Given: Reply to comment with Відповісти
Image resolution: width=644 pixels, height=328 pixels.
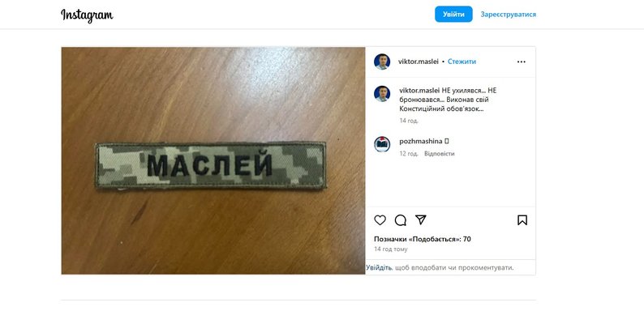Looking at the screenshot, I should click(x=439, y=153).
